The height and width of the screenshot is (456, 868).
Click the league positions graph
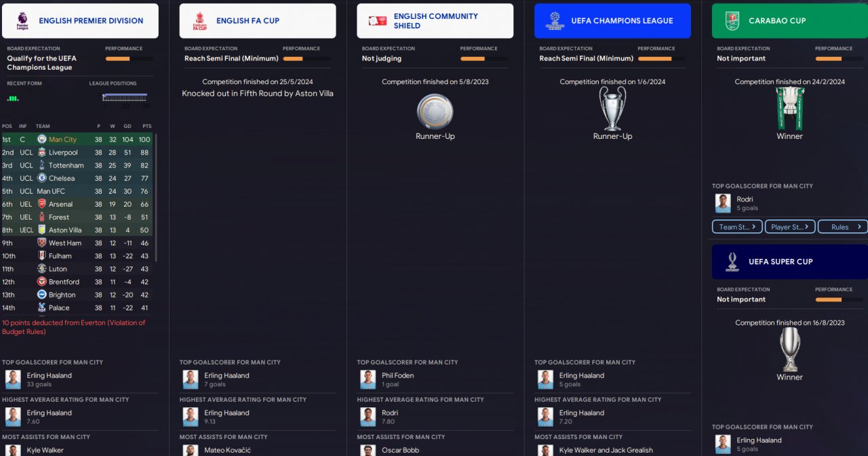point(125,100)
